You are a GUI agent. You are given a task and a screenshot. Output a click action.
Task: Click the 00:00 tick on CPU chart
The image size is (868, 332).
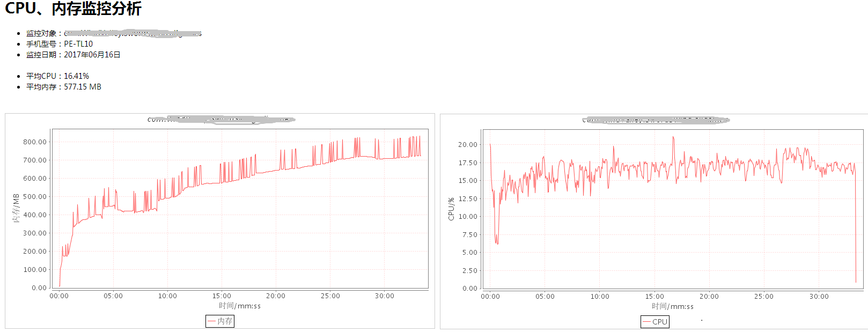(x=490, y=296)
